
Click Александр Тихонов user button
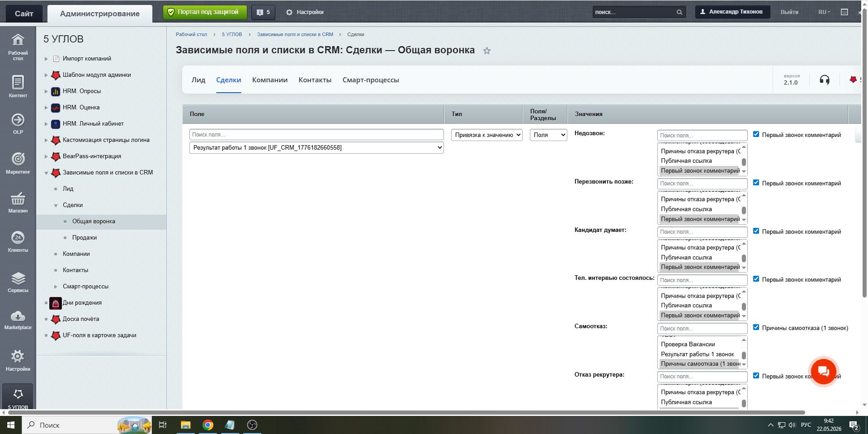732,12
